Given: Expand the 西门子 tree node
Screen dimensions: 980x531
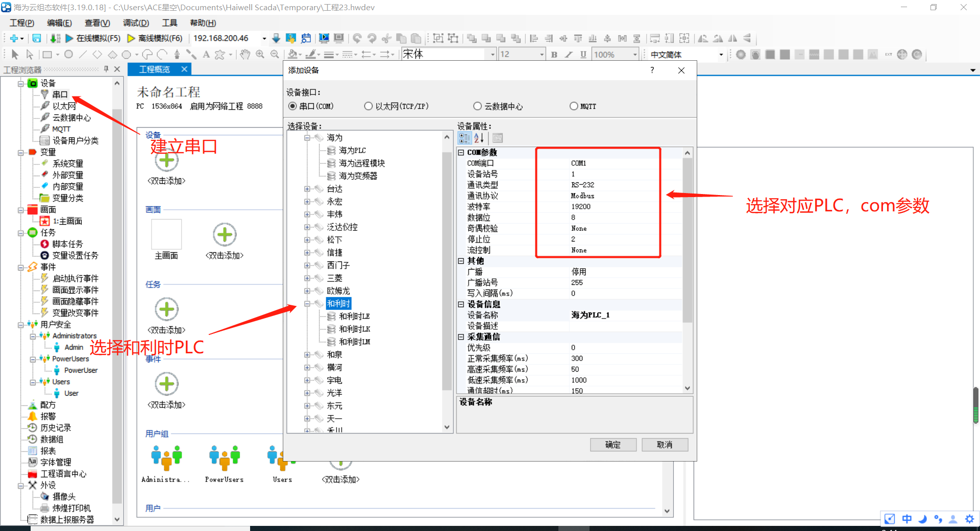Looking at the screenshot, I should tap(307, 265).
